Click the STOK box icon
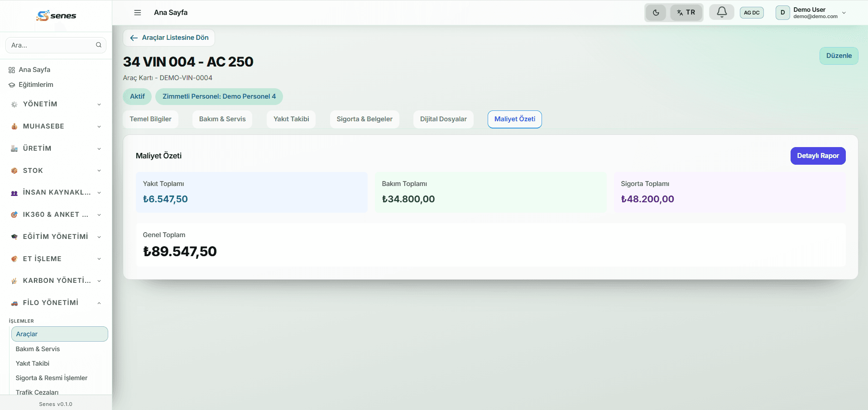This screenshot has height=410, width=868. coord(14,171)
